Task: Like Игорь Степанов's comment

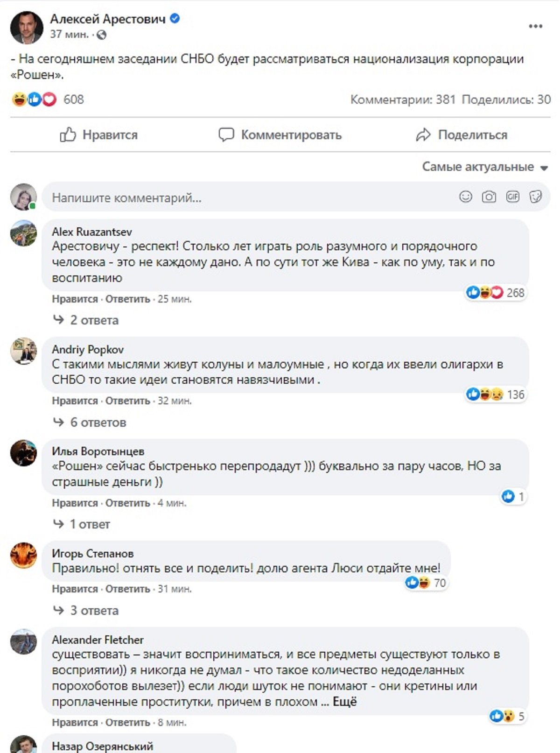Action: (75, 589)
